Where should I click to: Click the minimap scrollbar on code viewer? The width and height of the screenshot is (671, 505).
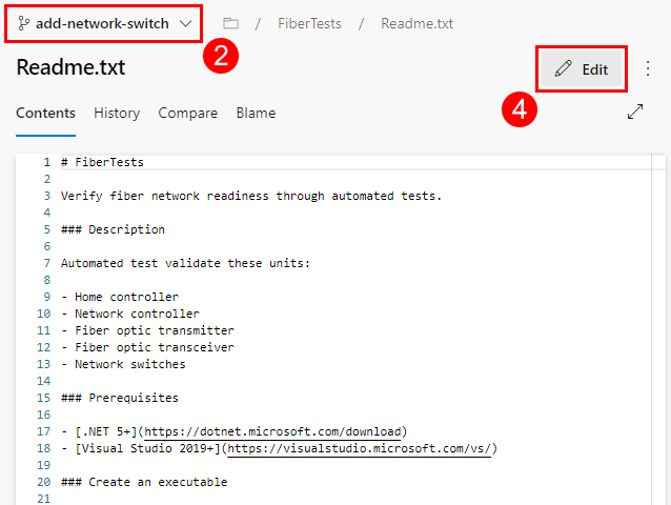[x=658, y=330]
